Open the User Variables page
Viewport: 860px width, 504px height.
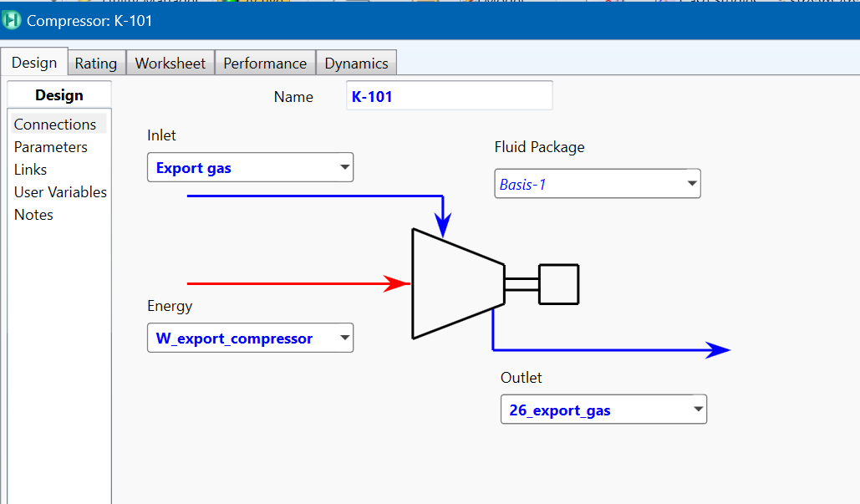click(x=60, y=191)
